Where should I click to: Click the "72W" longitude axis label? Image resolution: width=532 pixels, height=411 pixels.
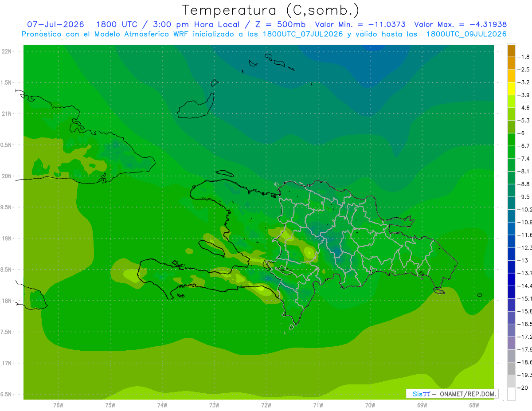(x=266, y=405)
